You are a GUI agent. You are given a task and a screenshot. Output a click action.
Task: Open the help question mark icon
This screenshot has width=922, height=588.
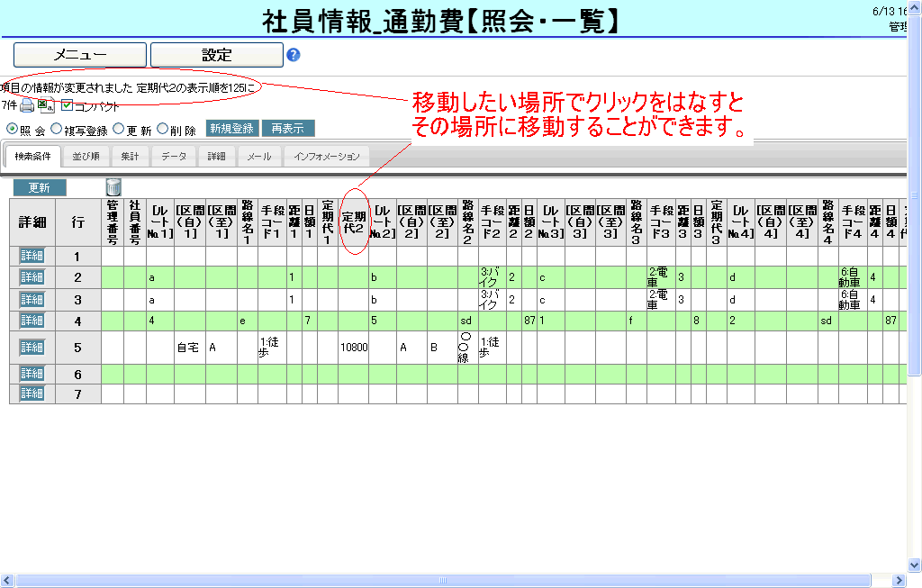(x=293, y=55)
